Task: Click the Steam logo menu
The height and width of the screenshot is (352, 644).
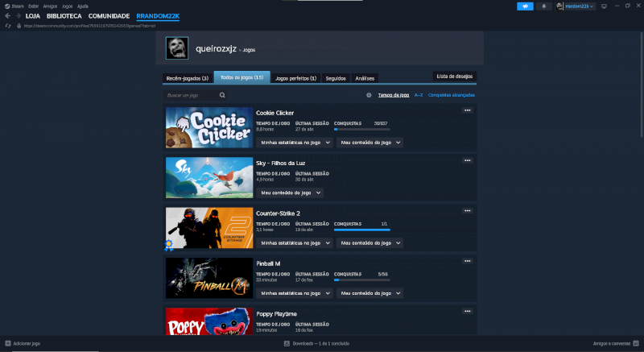Action: point(14,6)
